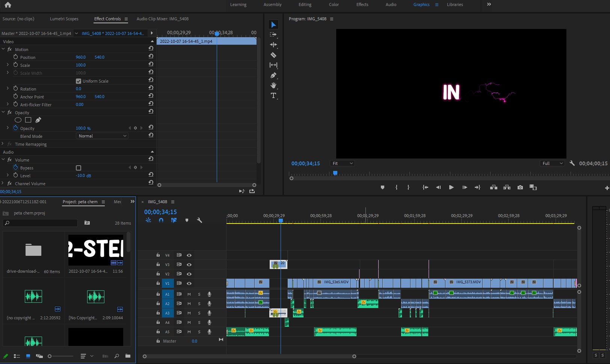Open timeline display settings wrench
Viewport: 610px width, 364px height.
199,221
